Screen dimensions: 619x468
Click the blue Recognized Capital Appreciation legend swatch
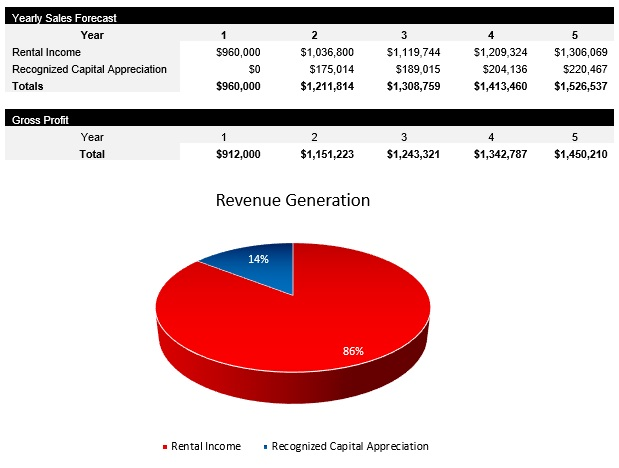coord(265,447)
